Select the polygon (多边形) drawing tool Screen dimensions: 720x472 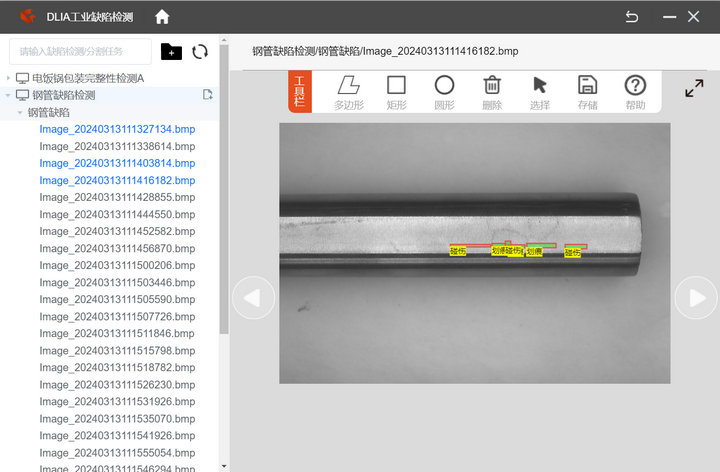coord(349,92)
